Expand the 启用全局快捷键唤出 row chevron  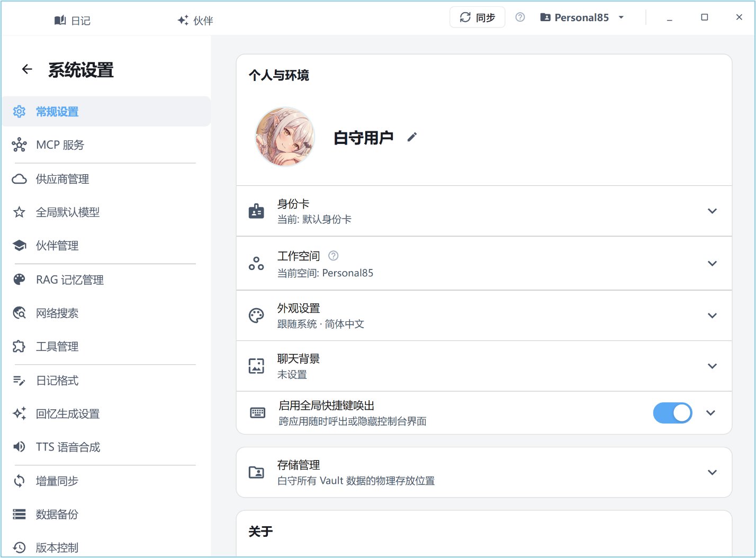click(710, 413)
